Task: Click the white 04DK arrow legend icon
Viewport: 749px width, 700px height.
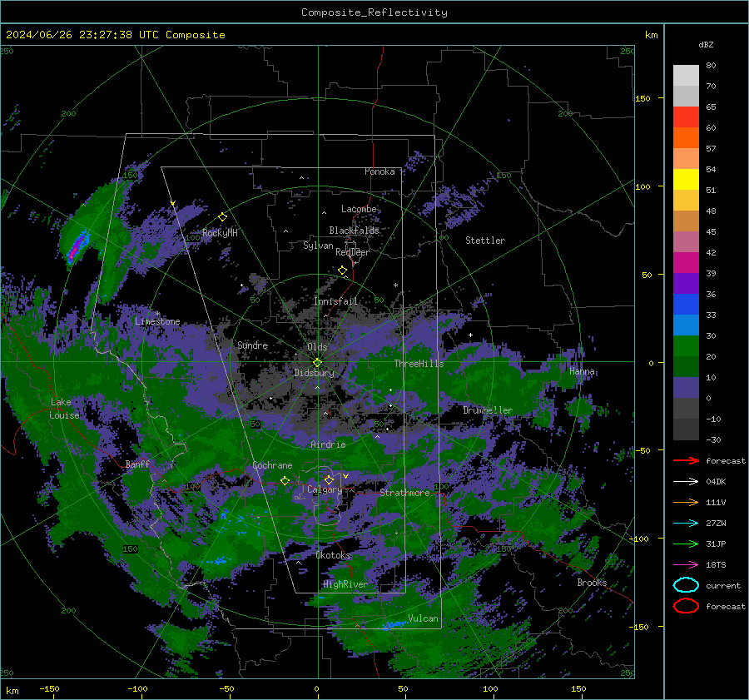Action: [686, 482]
